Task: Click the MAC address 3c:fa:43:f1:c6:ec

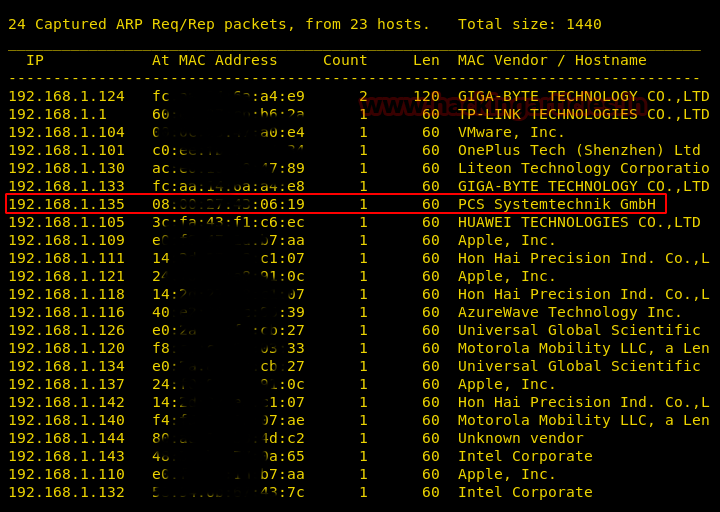Action: coord(229,222)
